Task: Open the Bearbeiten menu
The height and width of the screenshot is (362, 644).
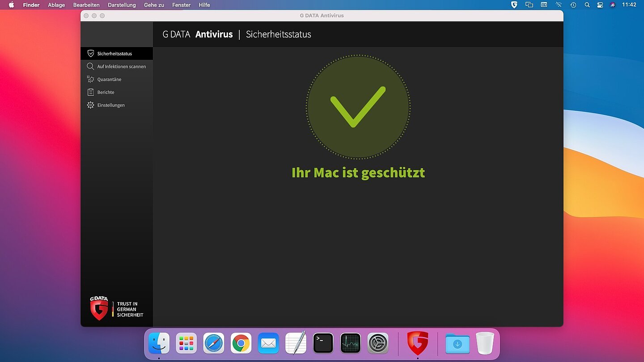Action: (x=86, y=5)
